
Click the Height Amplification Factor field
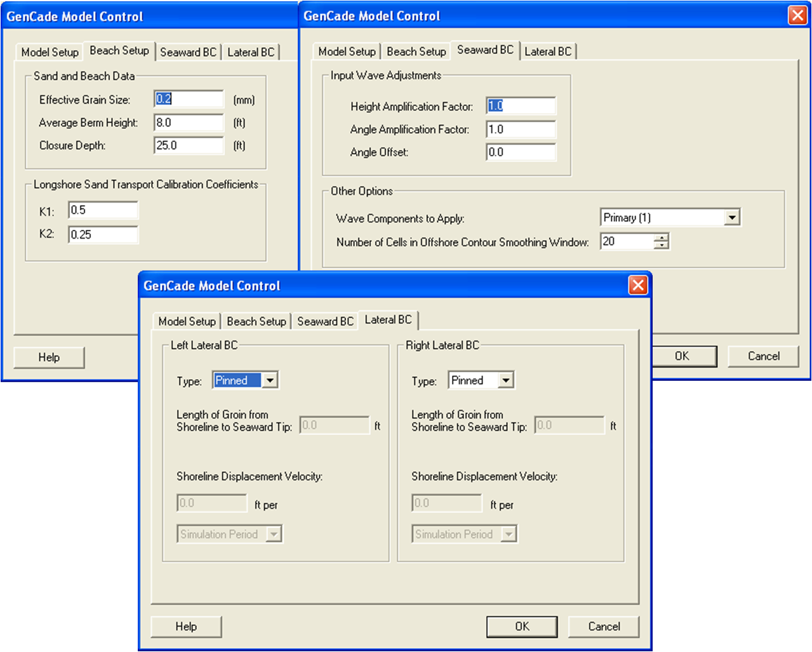(521, 106)
